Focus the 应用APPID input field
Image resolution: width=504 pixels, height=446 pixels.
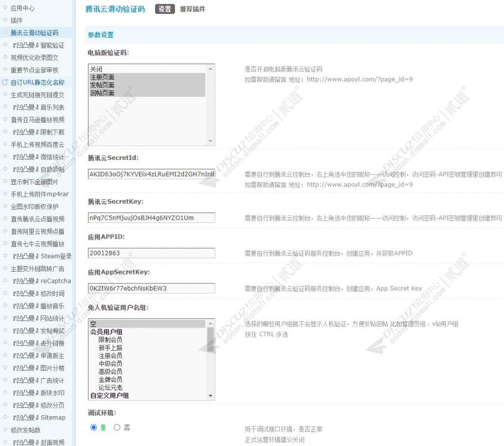151,253
